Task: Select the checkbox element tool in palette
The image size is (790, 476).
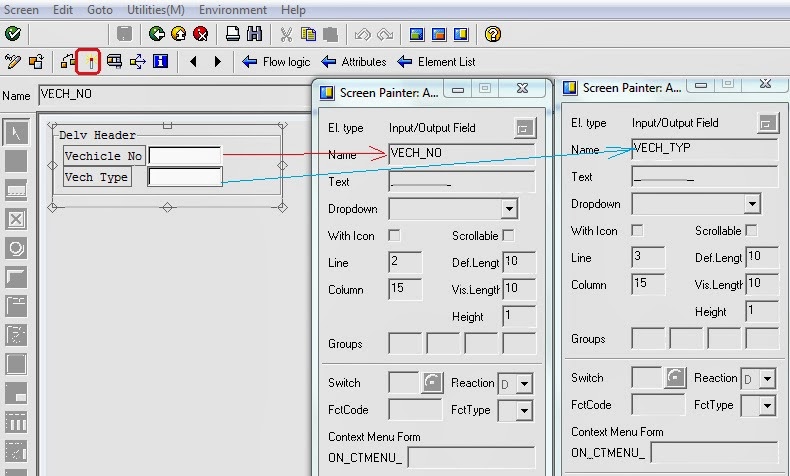Action: [16, 220]
